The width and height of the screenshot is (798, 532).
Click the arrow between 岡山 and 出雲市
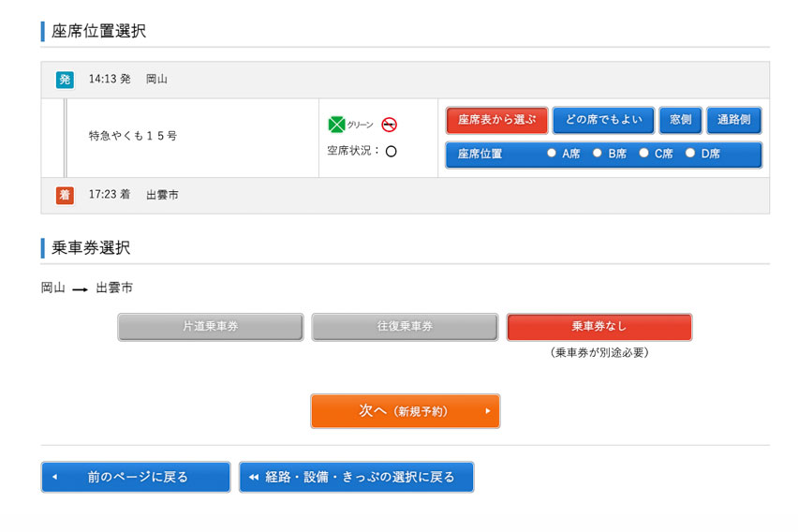81,288
